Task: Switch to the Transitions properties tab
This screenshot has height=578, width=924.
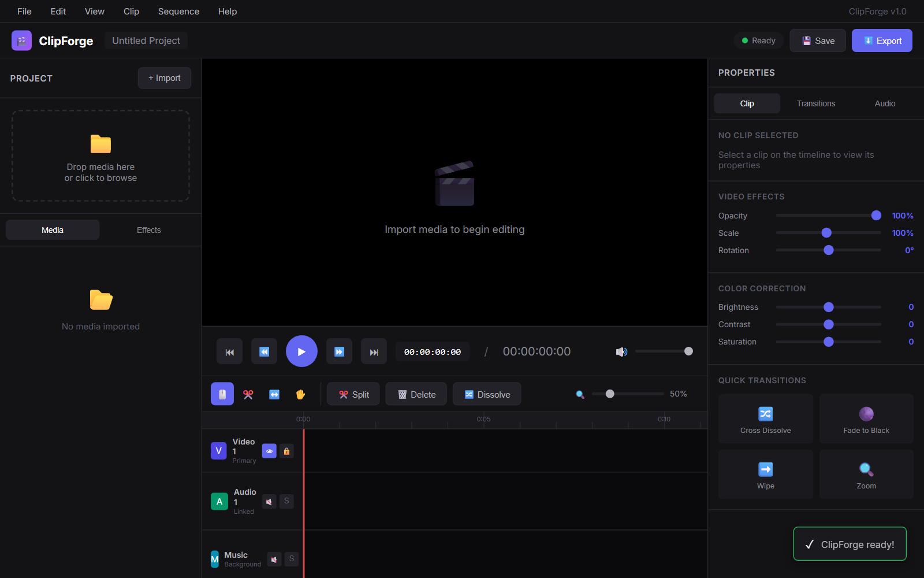Action: point(815,103)
